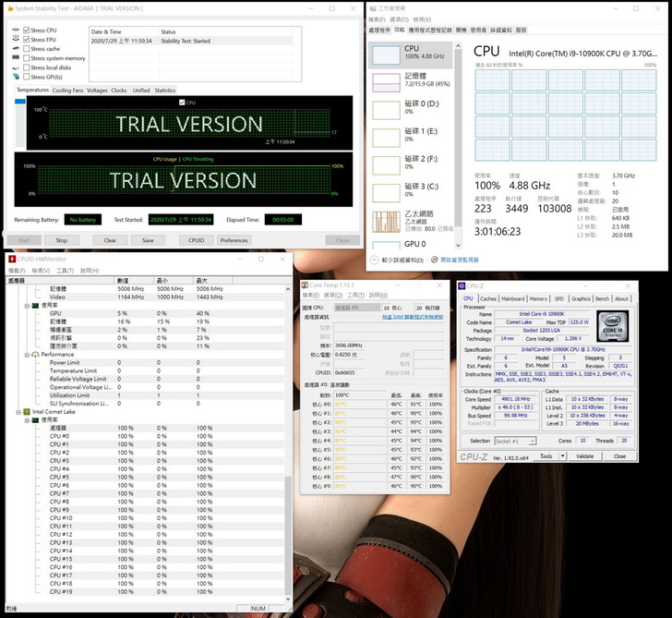Image resolution: width=672 pixels, height=618 pixels.
Task: Toggle the Stress CPU checkbox
Action: point(27,30)
